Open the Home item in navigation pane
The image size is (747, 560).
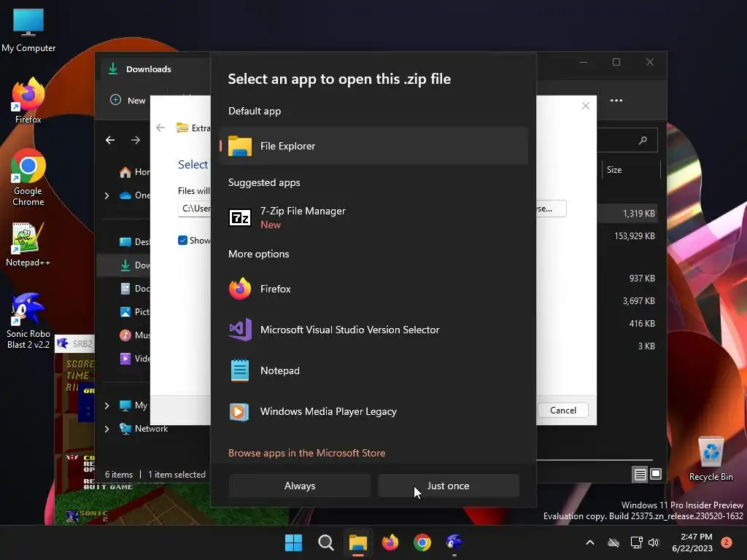[x=134, y=172]
